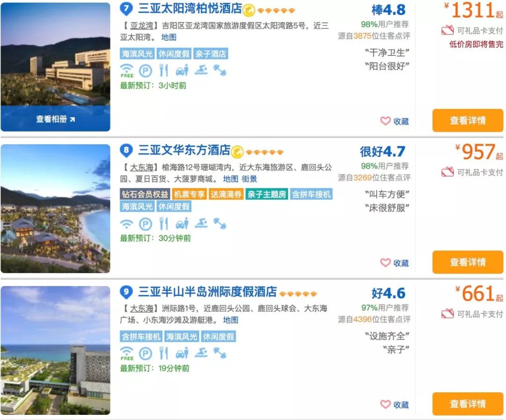Click the restaurant fork-knife icon for 三亚半山半岛洲际度假酒店
506x420 pixels.
coord(164,353)
